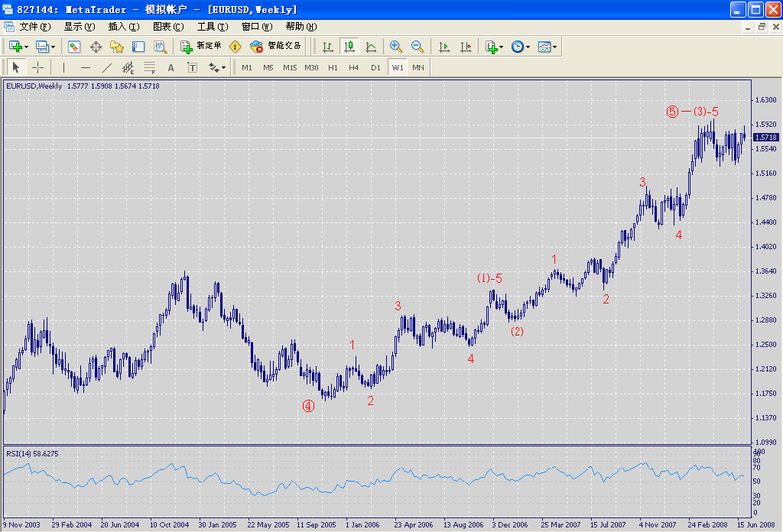This screenshot has height=532, width=783.
Task: Expand the chart templates dropdown
Action: point(555,47)
